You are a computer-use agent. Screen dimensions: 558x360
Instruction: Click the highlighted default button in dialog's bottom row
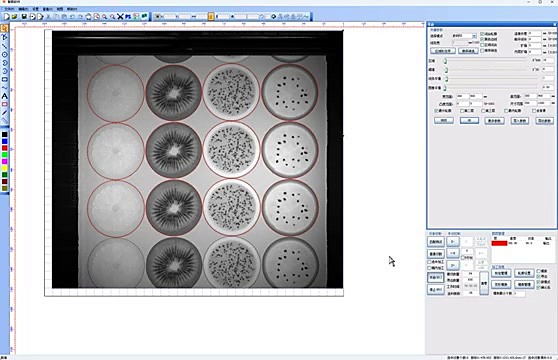point(469,121)
